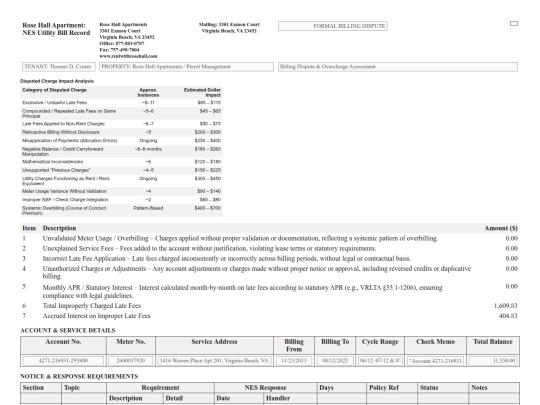Click the heading 'Disputed Charge Impact Analysis'

(57, 81)
